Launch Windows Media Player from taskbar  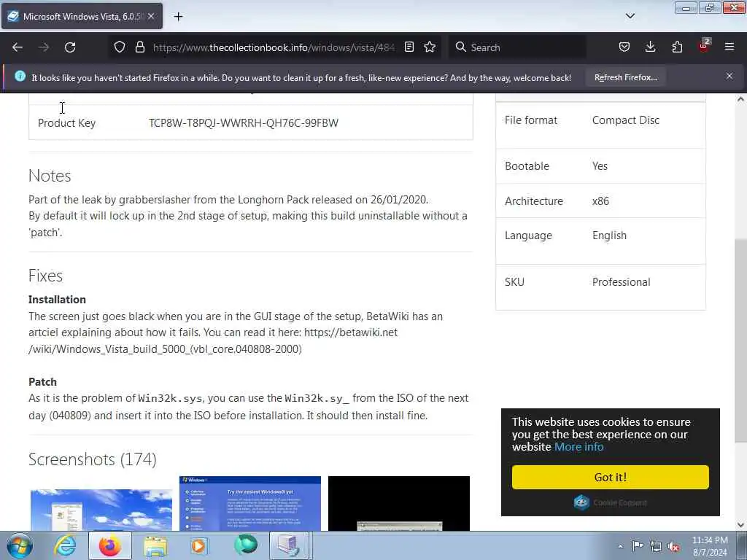pyautogui.click(x=199, y=545)
